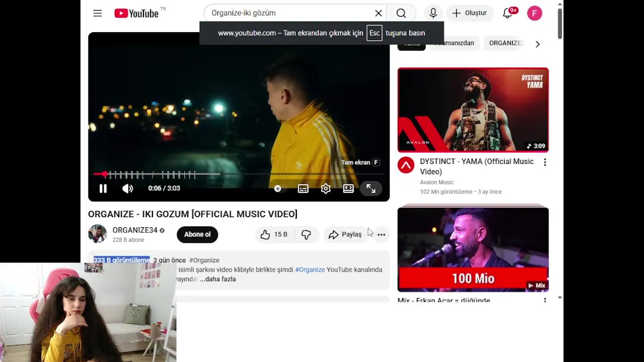The image size is (644, 362).
Task: Click the magnifier search button
Action: click(x=401, y=13)
